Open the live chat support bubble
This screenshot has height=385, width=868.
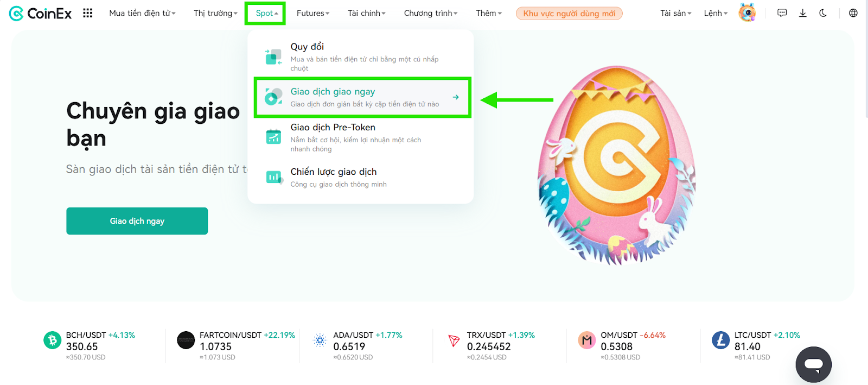click(x=814, y=364)
